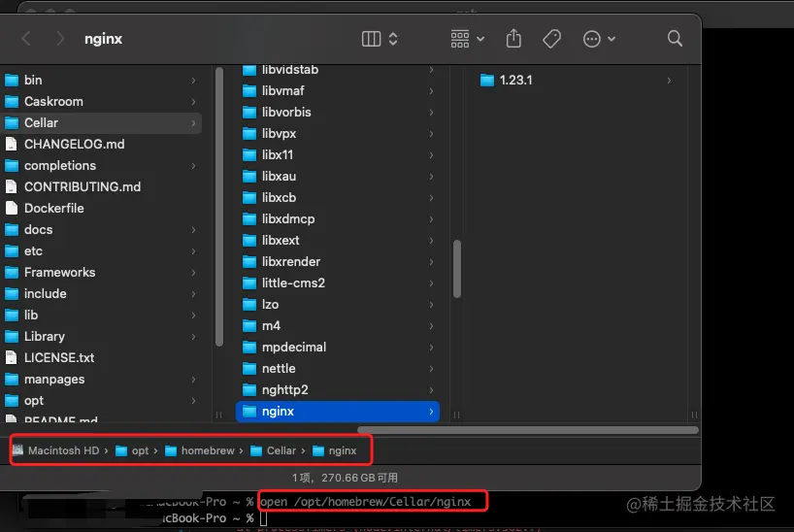Select the libvmaf folder

[338, 90]
